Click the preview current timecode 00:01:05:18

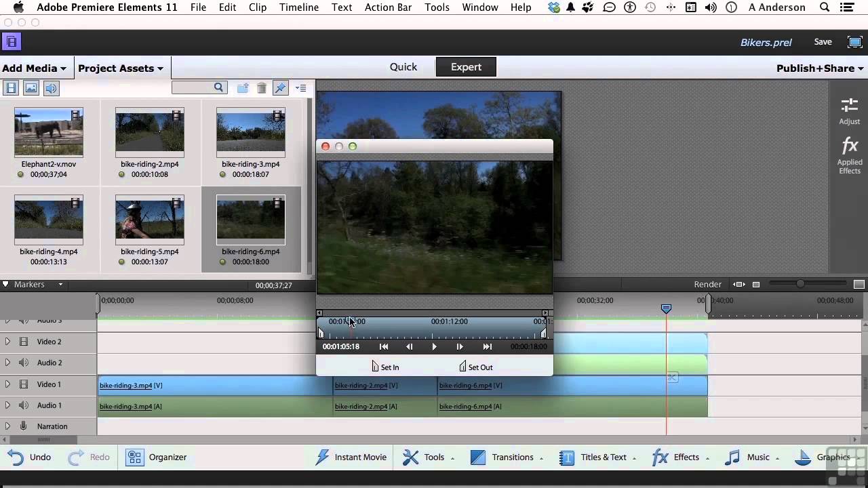(341, 346)
